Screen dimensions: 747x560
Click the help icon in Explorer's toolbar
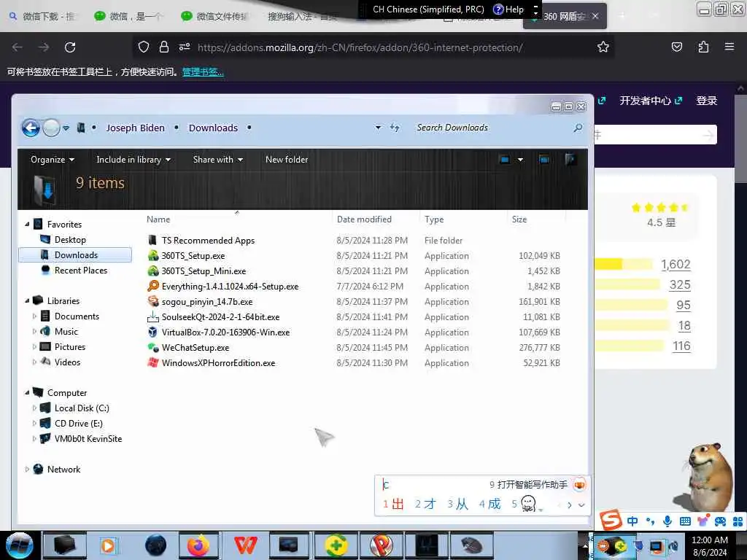tap(570, 160)
